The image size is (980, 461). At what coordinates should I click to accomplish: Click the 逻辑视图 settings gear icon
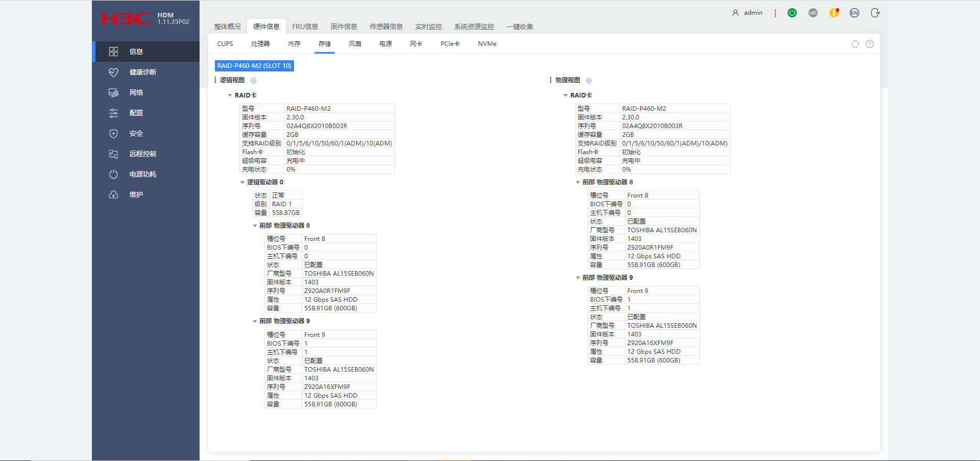(254, 81)
